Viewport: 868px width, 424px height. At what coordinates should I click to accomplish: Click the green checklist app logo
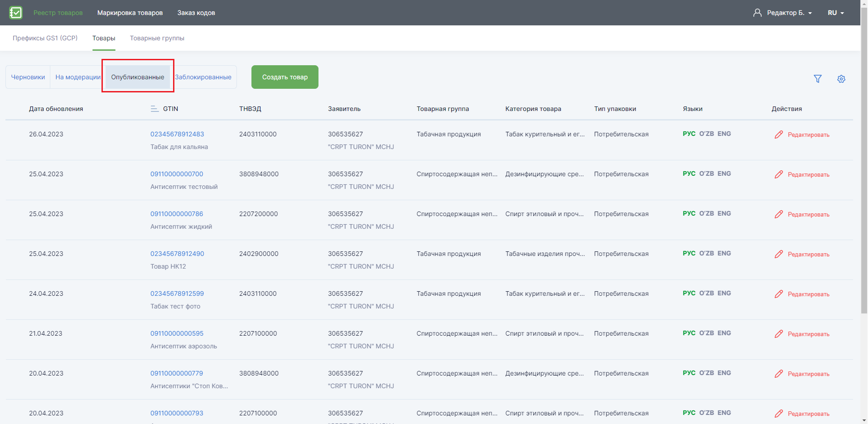coord(16,13)
